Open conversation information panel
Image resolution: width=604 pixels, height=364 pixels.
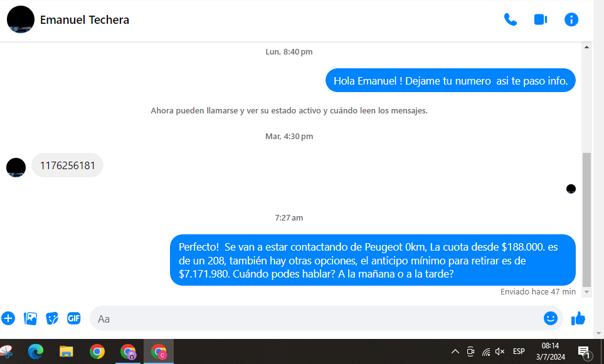pos(571,19)
